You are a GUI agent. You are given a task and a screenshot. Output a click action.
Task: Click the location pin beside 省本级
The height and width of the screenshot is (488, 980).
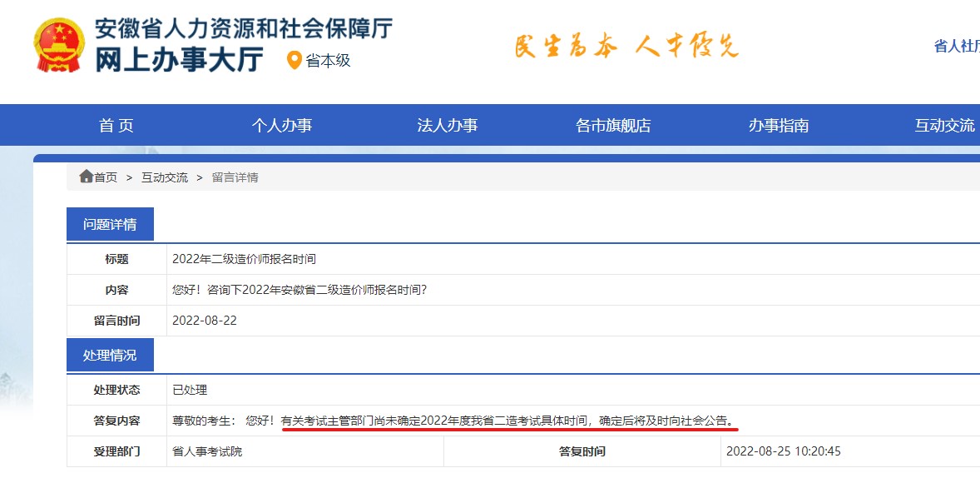tap(293, 60)
